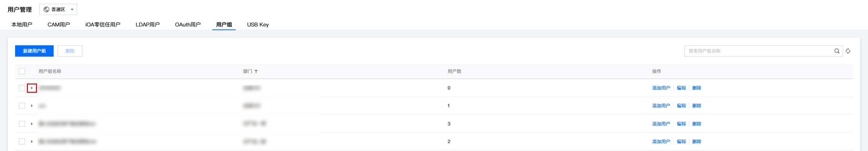Open the LDAP用户 tab

(148, 25)
